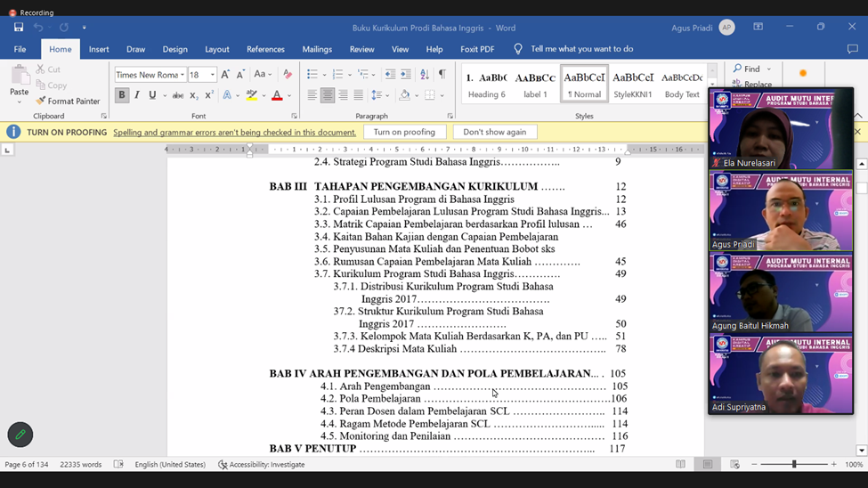Close the proofing notification bar

click(857, 132)
